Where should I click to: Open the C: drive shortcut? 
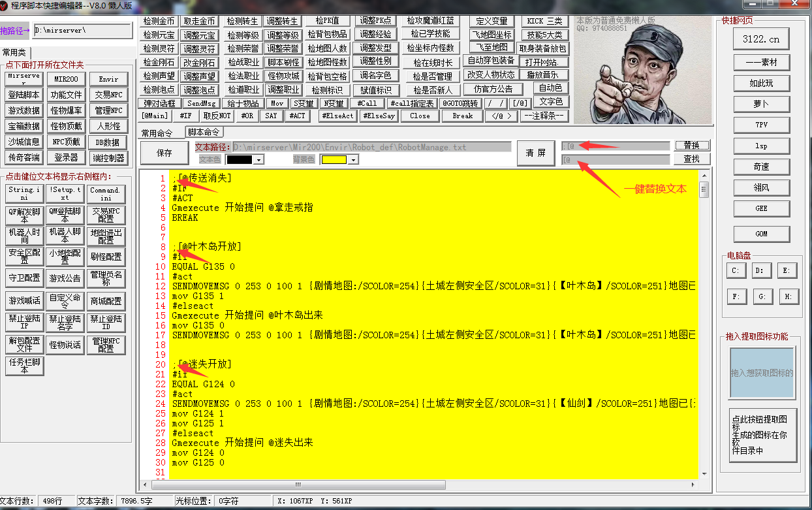click(x=736, y=270)
